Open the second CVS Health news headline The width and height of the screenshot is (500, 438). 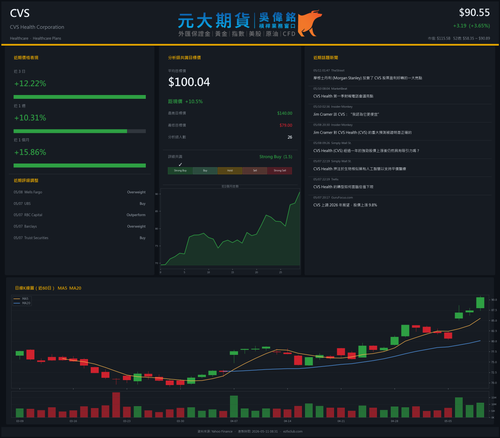pyautogui.click(x=343, y=96)
